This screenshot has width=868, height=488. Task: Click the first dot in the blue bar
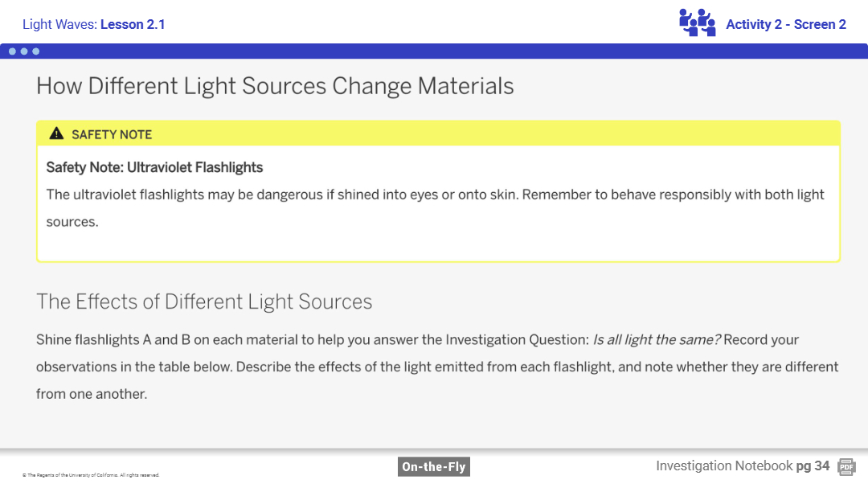tap(13, 51)
